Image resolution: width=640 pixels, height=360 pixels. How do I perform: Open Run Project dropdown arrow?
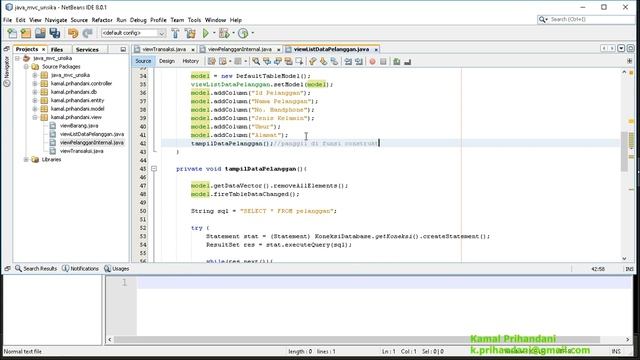tap(214, 33)
